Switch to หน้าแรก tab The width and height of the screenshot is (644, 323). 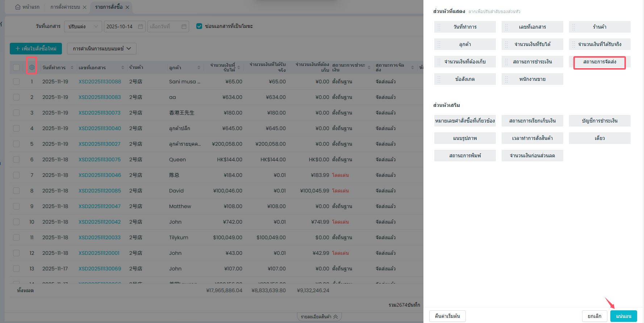[28, 7]
